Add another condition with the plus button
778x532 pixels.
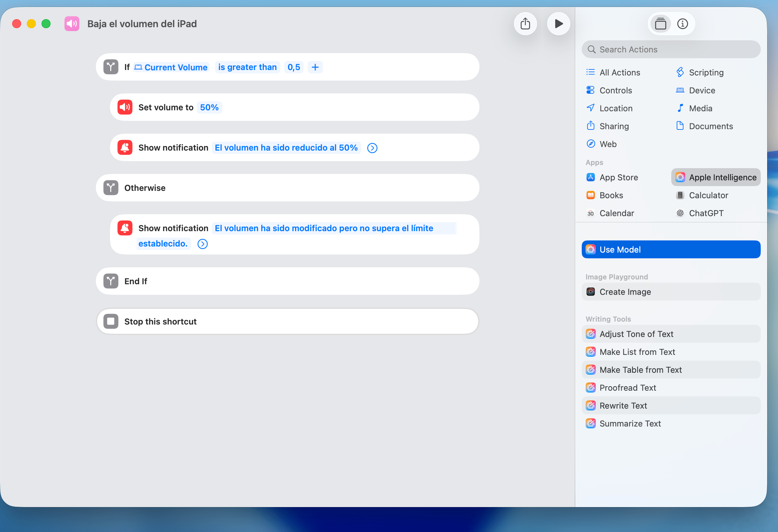[x=315, y=67]
